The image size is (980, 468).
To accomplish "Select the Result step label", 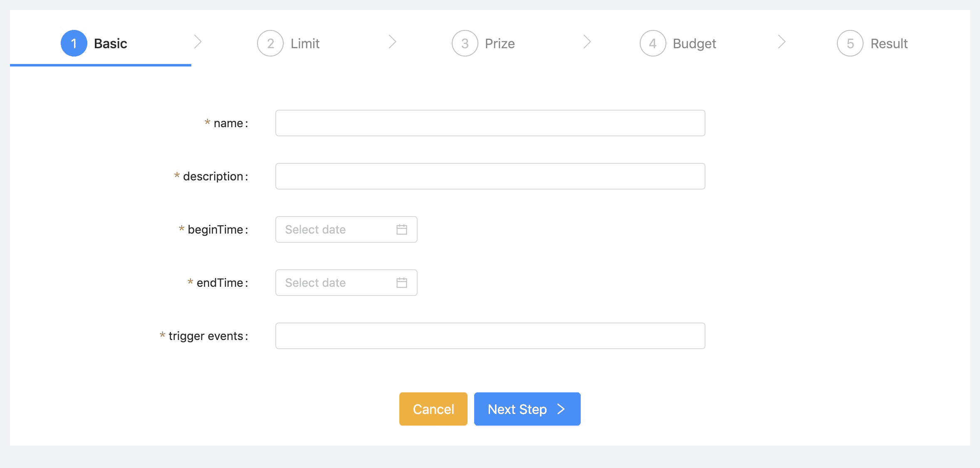I will coord(889,43).
